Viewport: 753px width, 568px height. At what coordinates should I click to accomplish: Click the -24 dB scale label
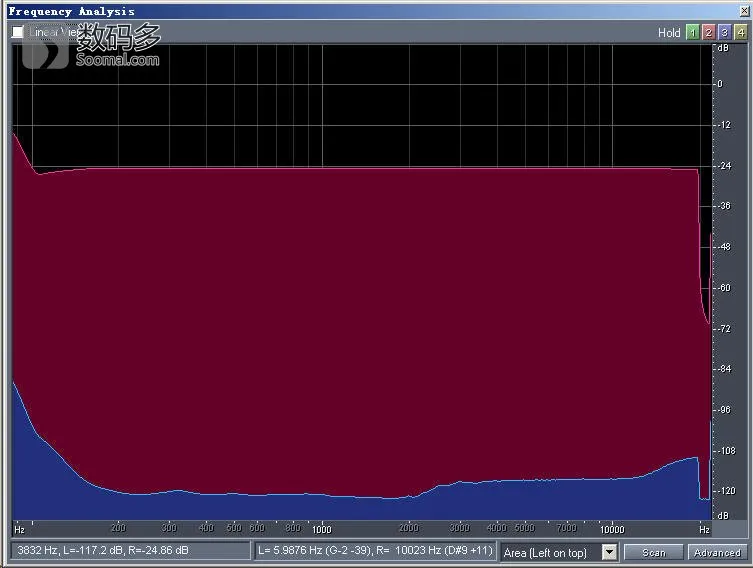point(724,166)
